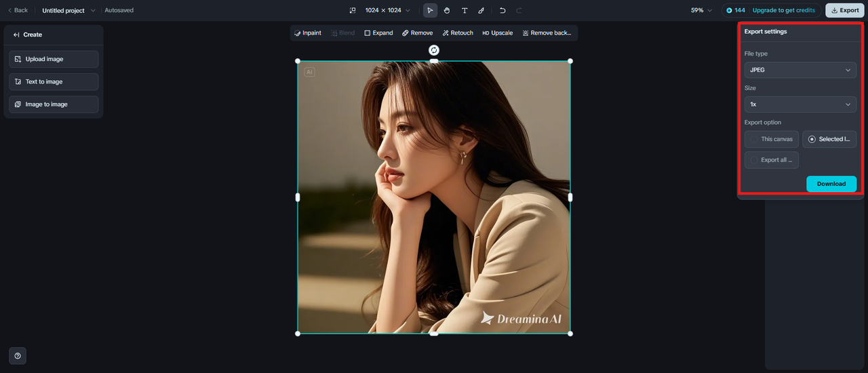
Task: Apply HD Upscale
Action: (498, 33)
